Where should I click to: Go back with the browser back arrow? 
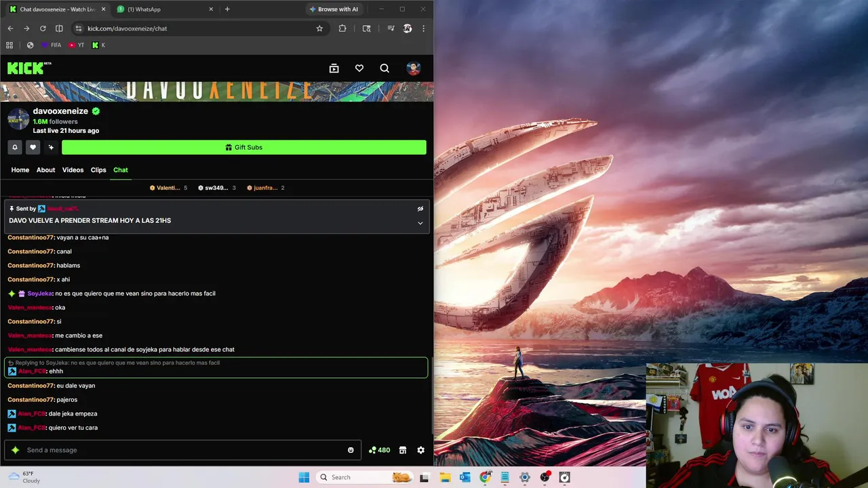coord(10,28)
